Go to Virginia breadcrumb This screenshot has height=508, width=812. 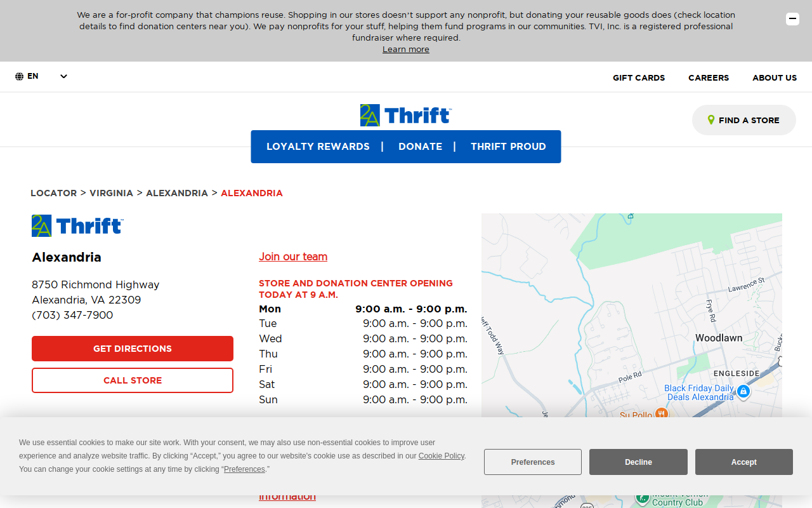[x=111, y=193]
